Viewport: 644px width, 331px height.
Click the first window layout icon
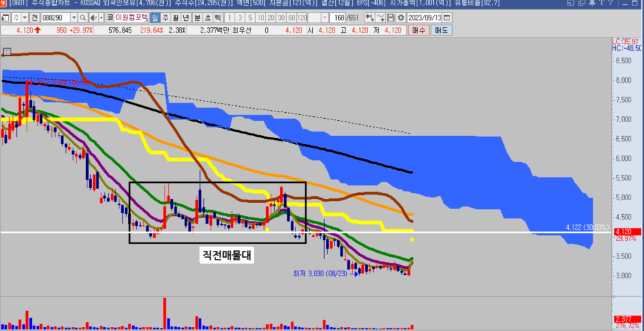pyautogui.click(x=571, y=3)
